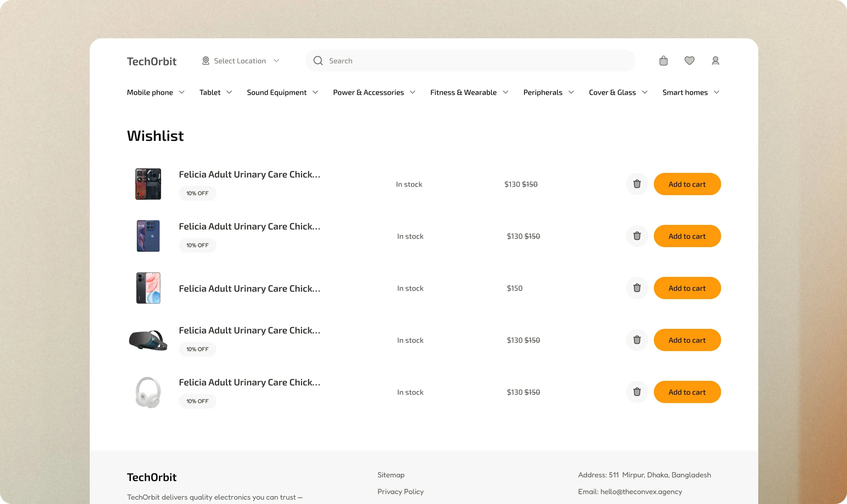Click the location pin icon
Screen dimensions: 847x504
205,61
